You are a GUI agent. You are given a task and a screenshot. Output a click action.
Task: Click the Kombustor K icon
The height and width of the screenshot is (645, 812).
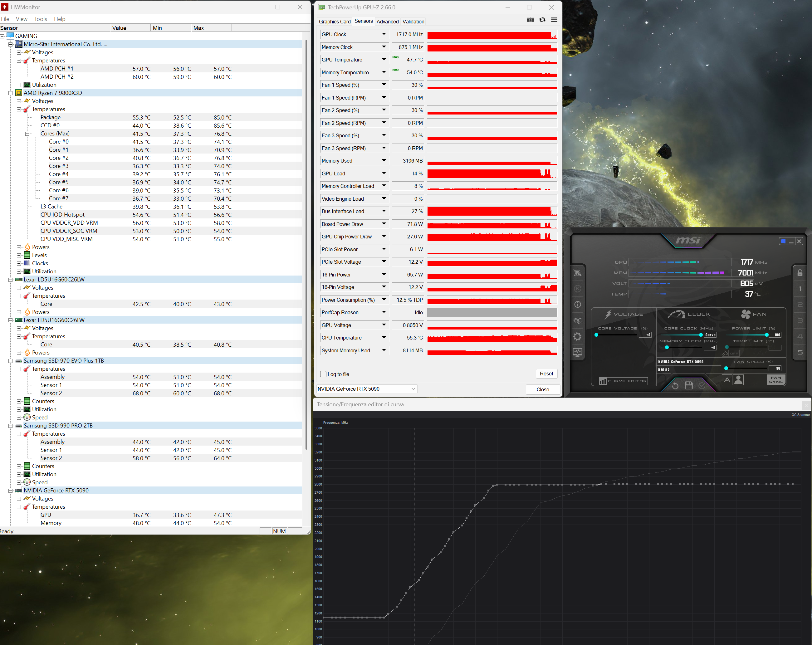tap(577, 288)
